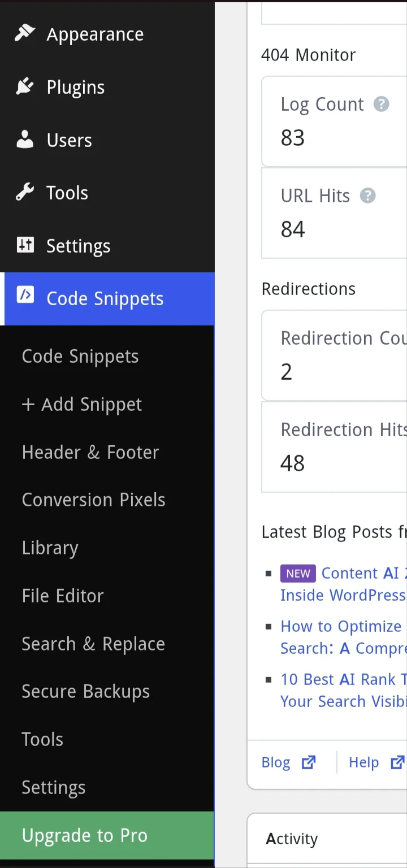407x868 pixels.
Task: Open the top-level Tools menu
Action: 107,193
